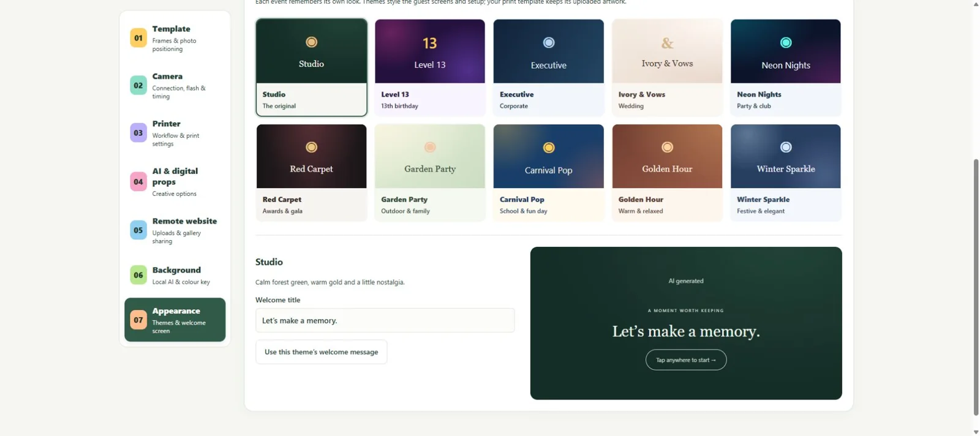The image size is (980, 436).
Task: Click the 01 Template step badge
Action: [x=138, y=38]
